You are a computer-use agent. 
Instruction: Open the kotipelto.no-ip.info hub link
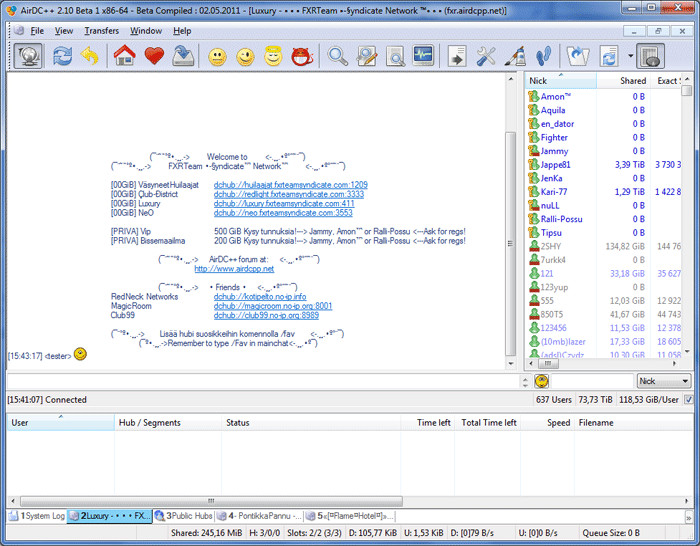point(260,296)
